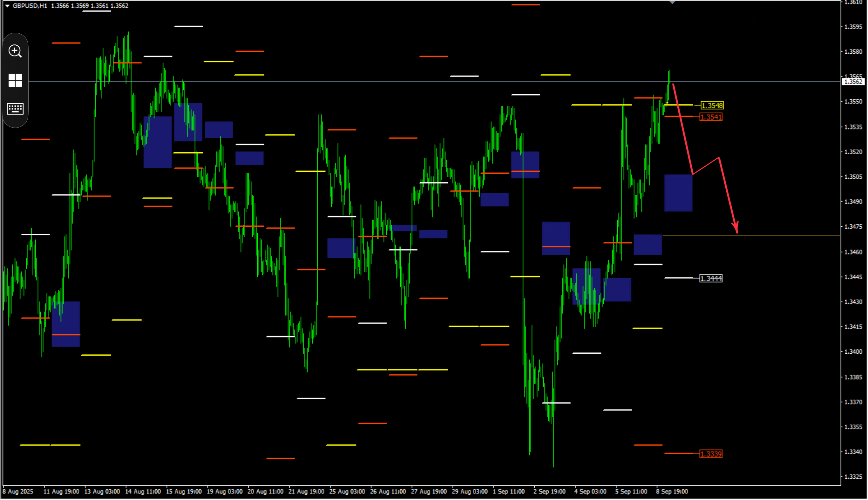Click the '20 Aug 11:00' time axis label

265,491
